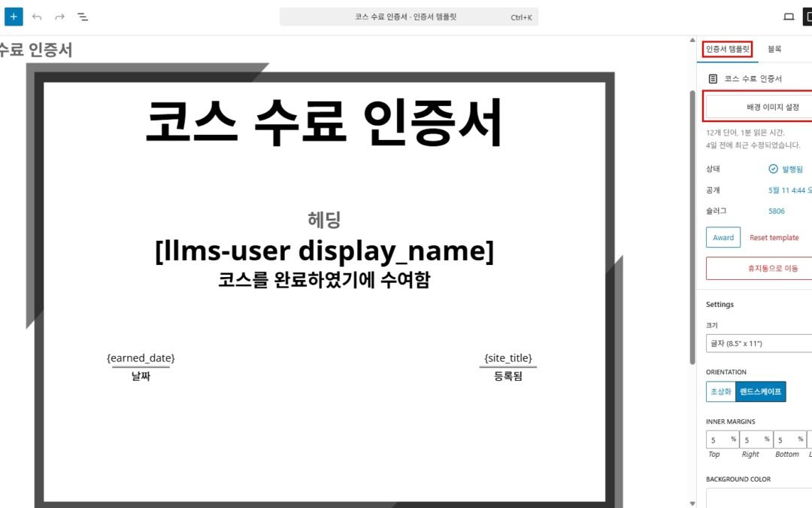
Task: Switch to the 인증서 템플릿 tab
Action: 728,49
